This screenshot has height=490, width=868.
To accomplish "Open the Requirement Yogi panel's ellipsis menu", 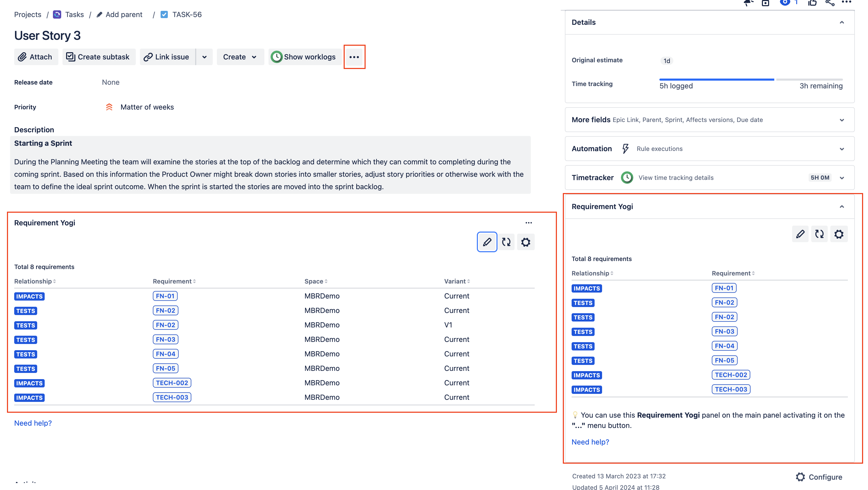I will tap(528, 223).
